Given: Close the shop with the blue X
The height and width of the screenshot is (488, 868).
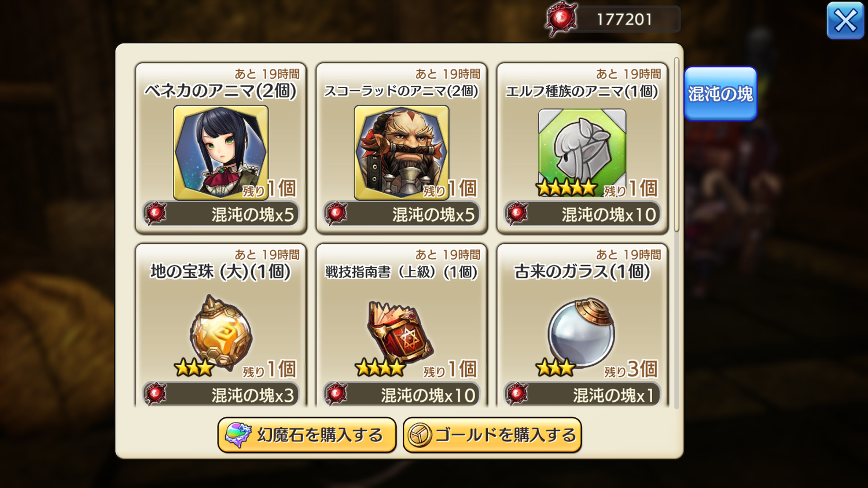Looking at the screenshot, I should (x=845, y=21).
